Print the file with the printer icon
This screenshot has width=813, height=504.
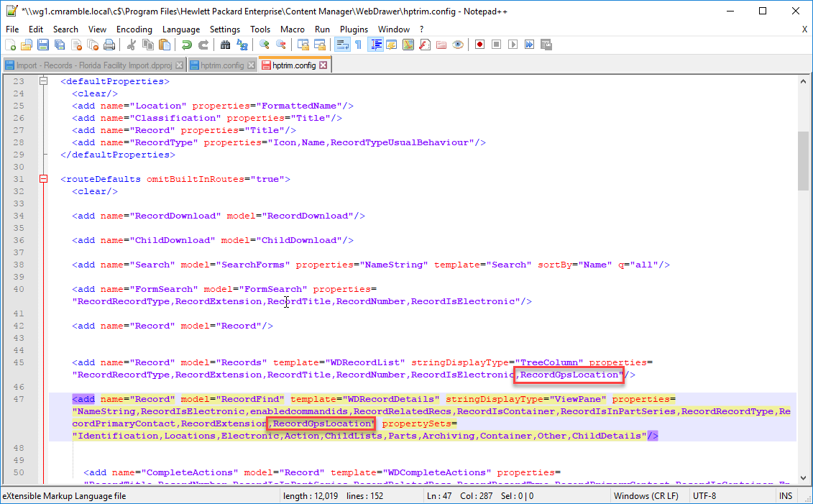pos(109,45)
